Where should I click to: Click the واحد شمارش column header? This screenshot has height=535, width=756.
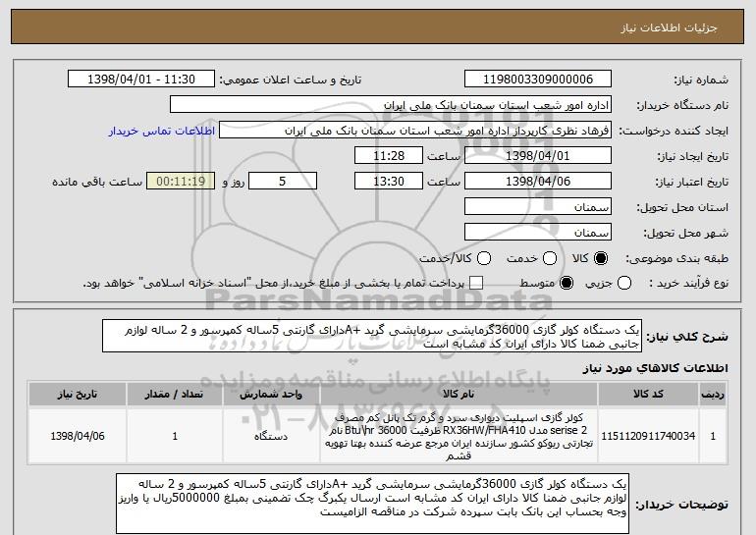(x=271, y=394)
